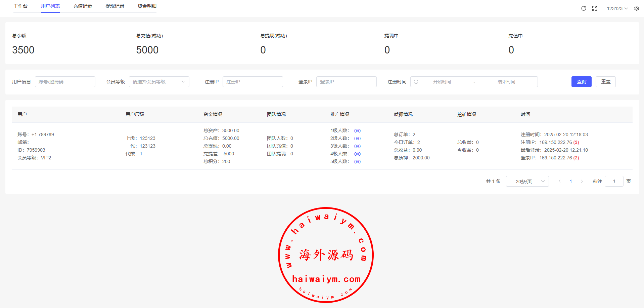Focus the 账号/邀请码 user info field
644x308 pixels.
coord(65,82)
